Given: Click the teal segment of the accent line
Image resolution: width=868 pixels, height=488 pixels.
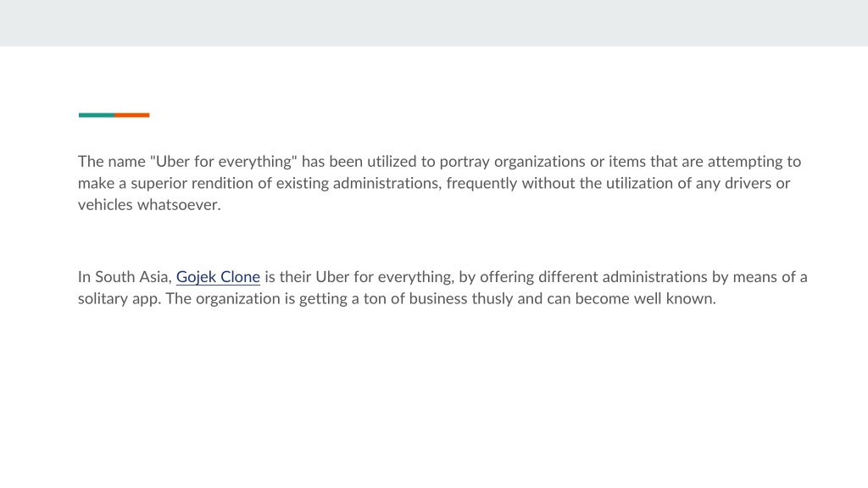Looking at the screenshot, I should click(97, 115).
